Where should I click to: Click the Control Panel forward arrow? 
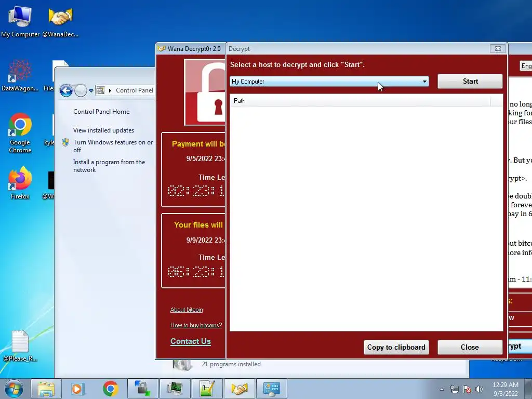[81, 90]
